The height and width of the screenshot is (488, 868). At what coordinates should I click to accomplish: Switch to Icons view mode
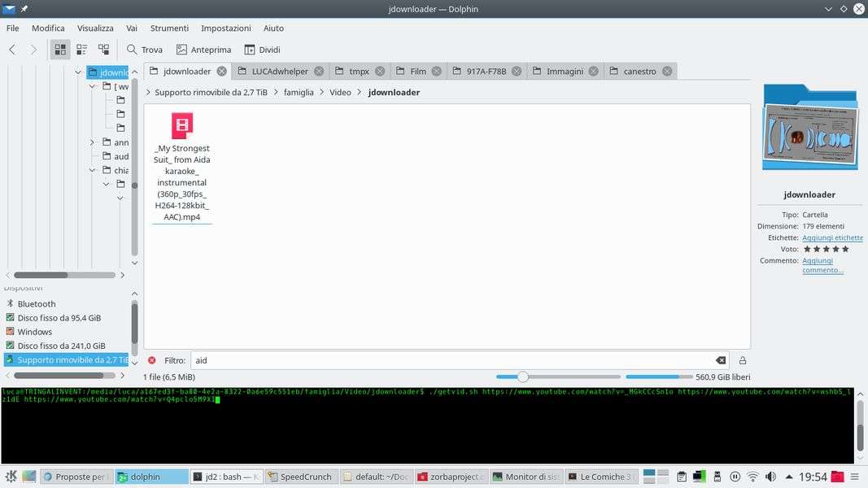pyautogui.click(x=60, y=50)
